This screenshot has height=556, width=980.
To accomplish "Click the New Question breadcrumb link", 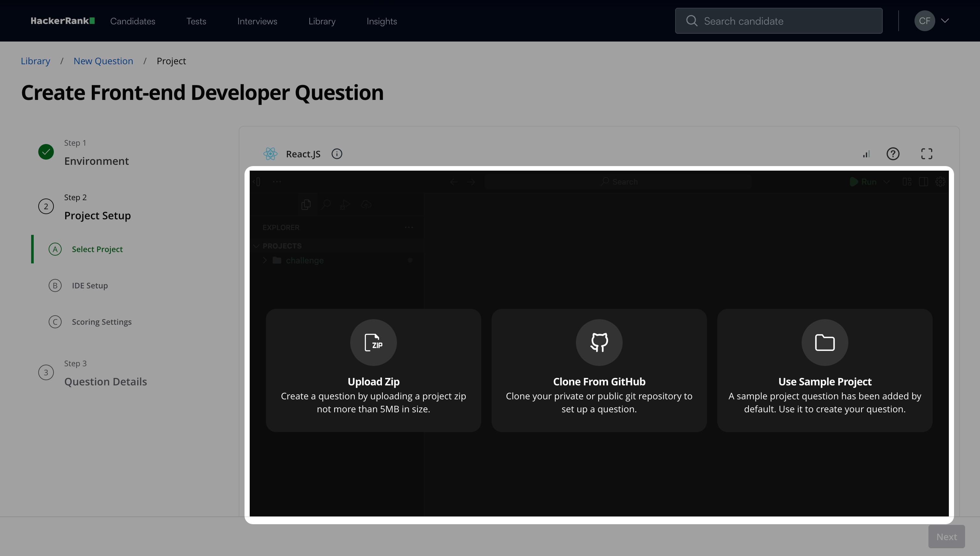I will (103, 61).
